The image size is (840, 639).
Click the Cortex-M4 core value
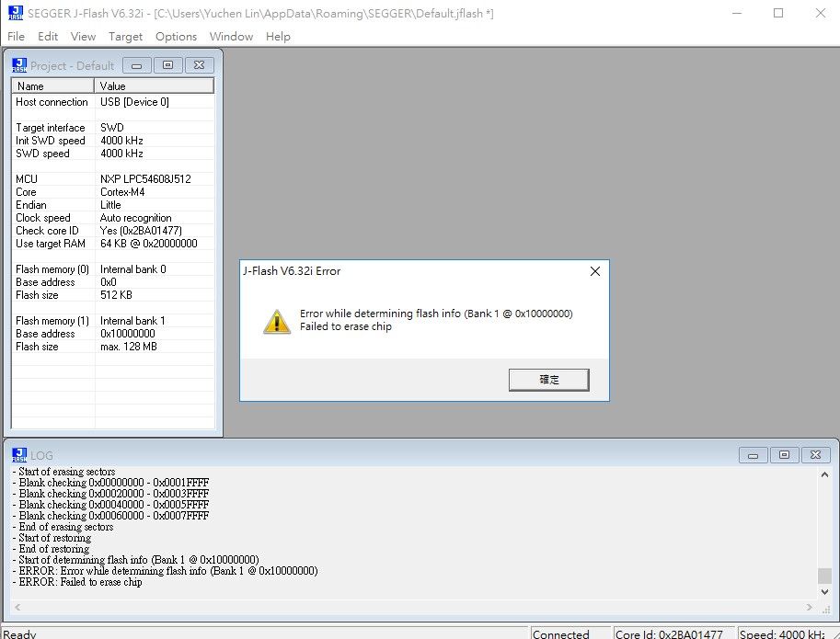pos(122,191)
